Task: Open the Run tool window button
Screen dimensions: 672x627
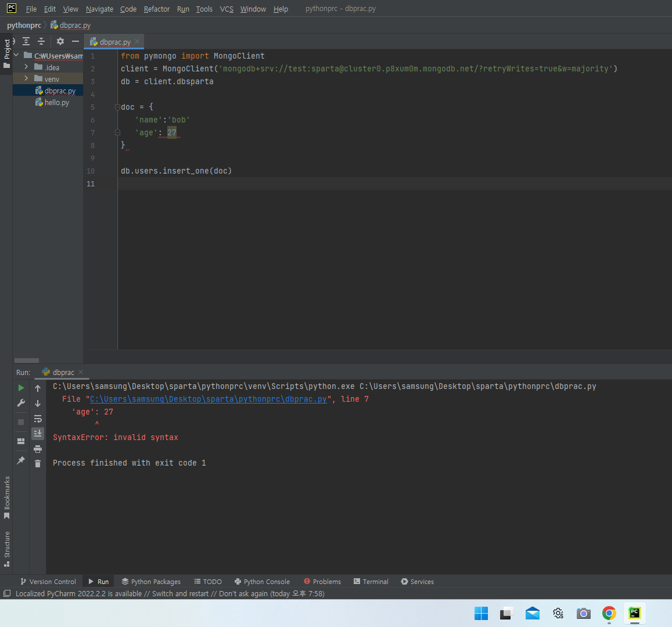Action: point(99,582)
